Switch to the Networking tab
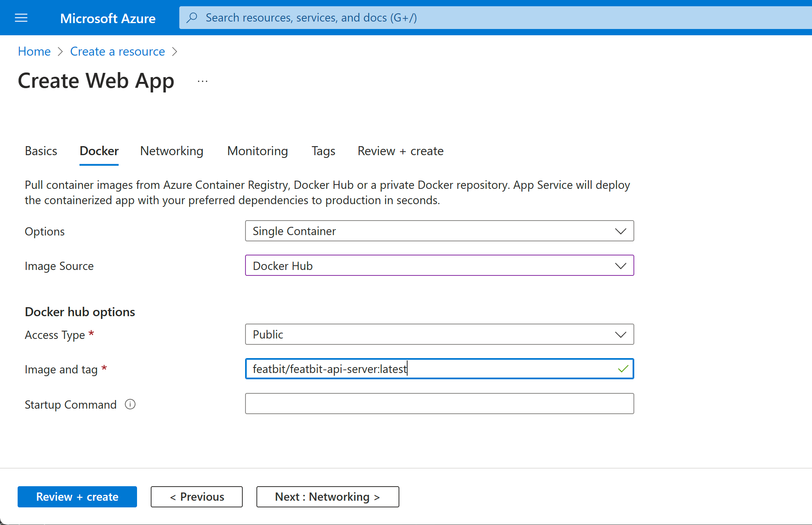812x525 pixels. [172, 151]
